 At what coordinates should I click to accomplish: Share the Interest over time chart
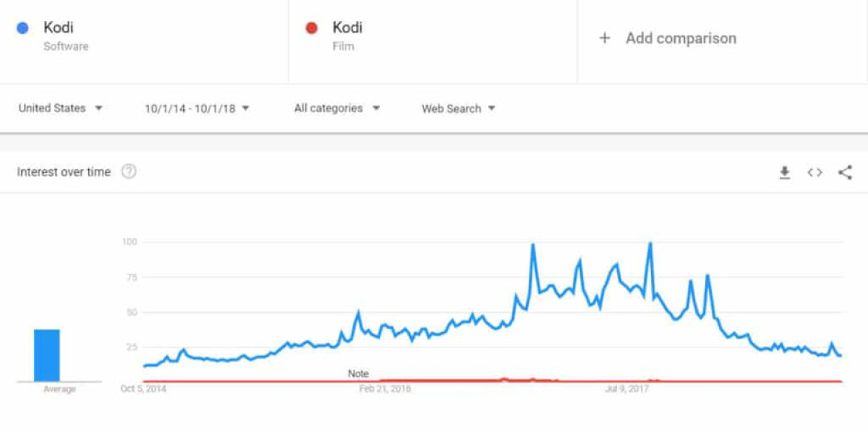click(x=845, y=172)
